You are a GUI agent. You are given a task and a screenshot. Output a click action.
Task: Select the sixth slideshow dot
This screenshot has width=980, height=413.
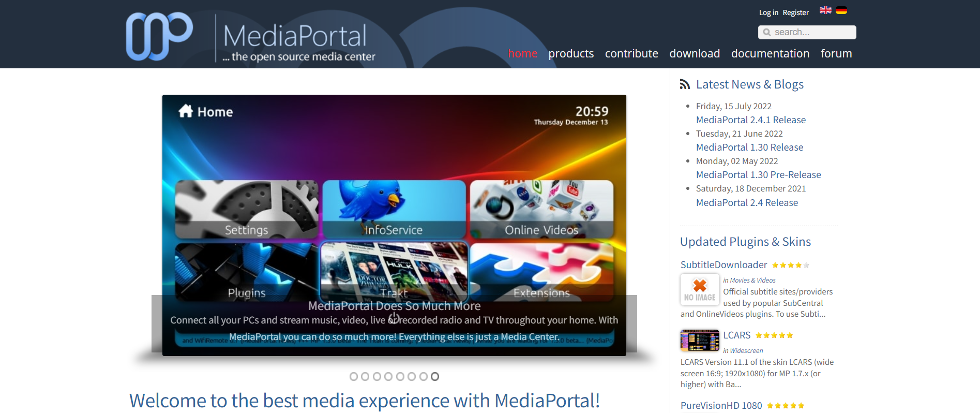412,377
